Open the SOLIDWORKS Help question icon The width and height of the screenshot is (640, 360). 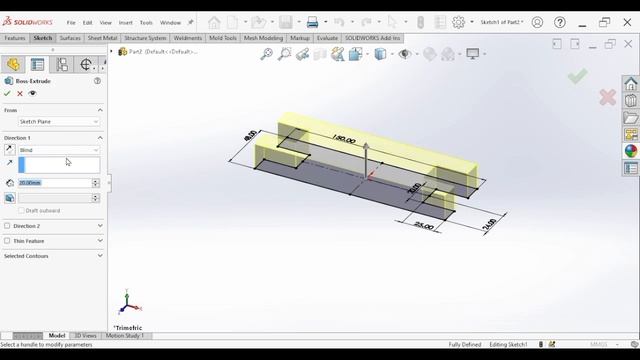click(560, 22)
